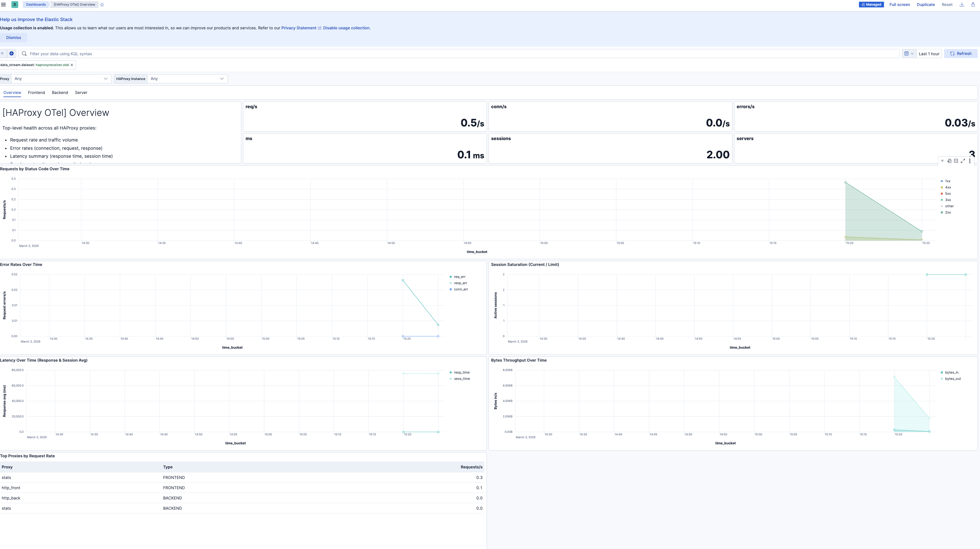The height and width of the screenshot is (549, 980).
Task: Open the Proxy dropdown set to Any
Action: (x=60, y=79)
